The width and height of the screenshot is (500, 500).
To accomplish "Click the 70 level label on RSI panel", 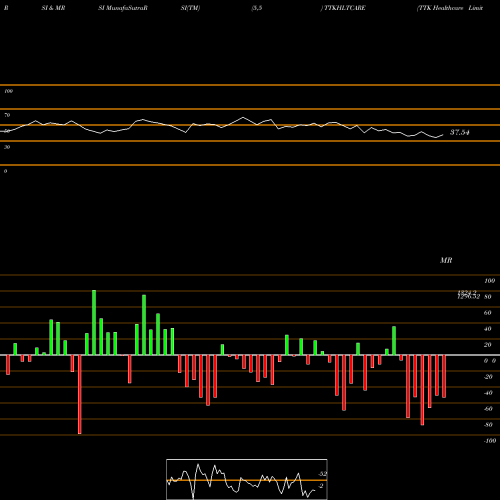I will (x=7, y=115).
